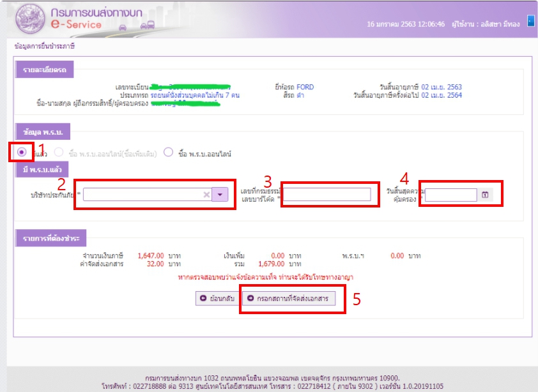Viewport: 538px width, 392px height.
Task: Click the 'มี พ.ร.บ.แล้ว' purple section header
Action: pos(42,169)
